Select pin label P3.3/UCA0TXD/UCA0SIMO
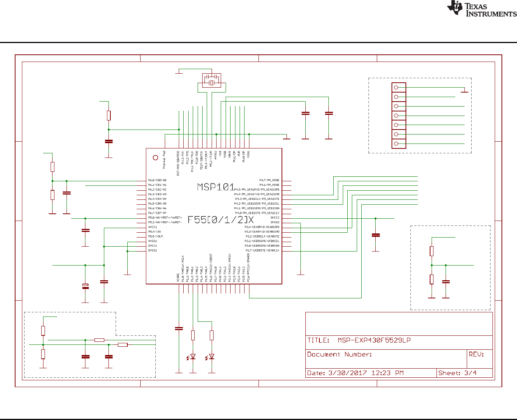The height and width of the screenshot is (420, 517). pos(262,232)
